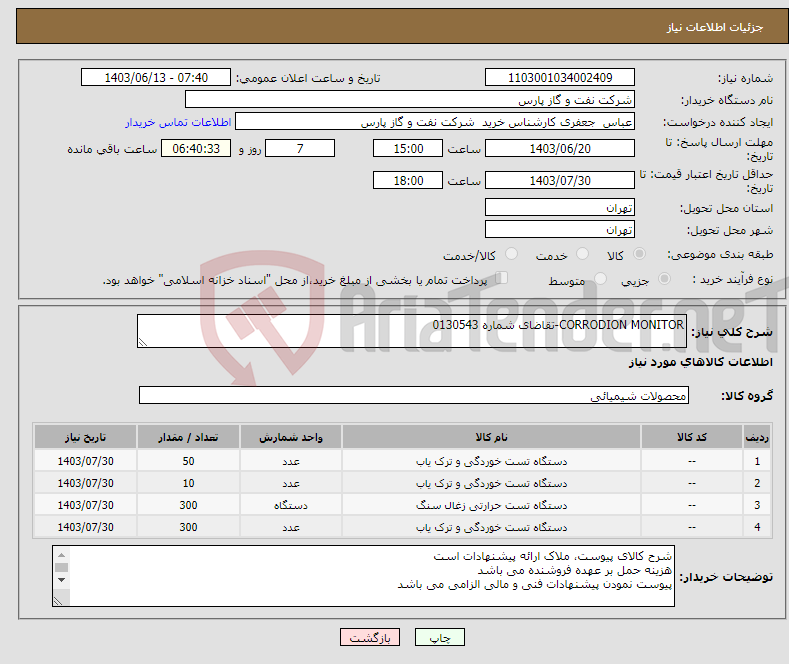Click the 18:00 validity time field
The width and height of the screenshot is (789, 664).
click(x=408, y=180)
